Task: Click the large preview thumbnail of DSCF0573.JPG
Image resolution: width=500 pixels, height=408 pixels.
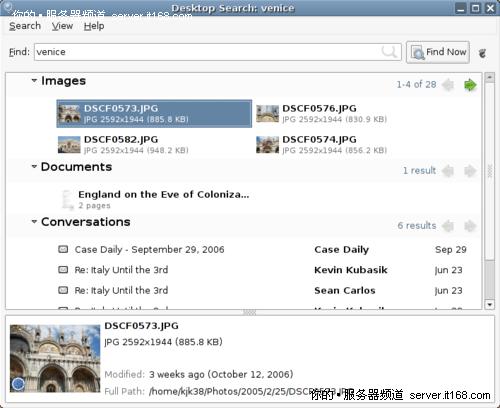Action: click(55, 359)
